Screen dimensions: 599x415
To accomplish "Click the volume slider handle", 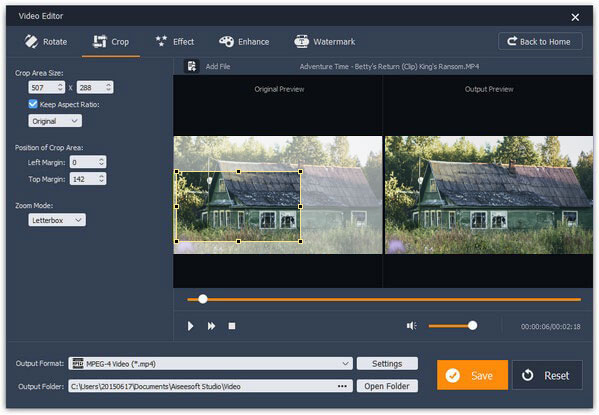I will 473,326.
